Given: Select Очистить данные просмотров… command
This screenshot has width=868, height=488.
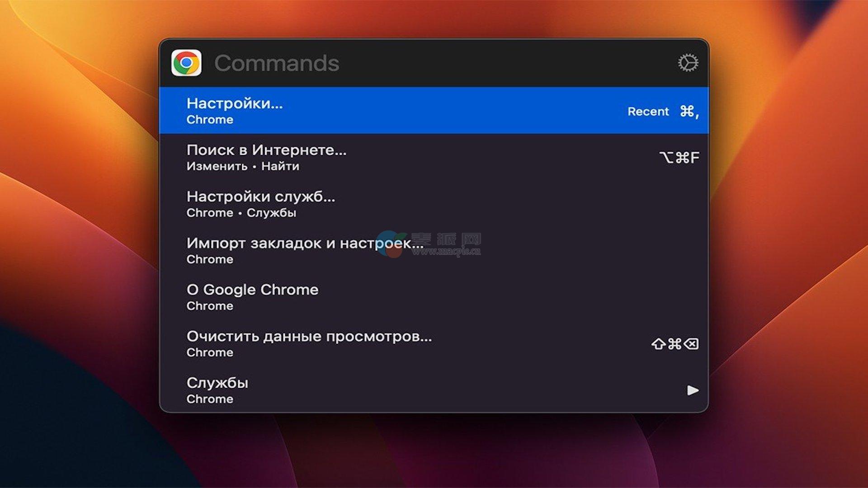Looking at the screenshot, I should pyautogui.click(x=434, y=343).
